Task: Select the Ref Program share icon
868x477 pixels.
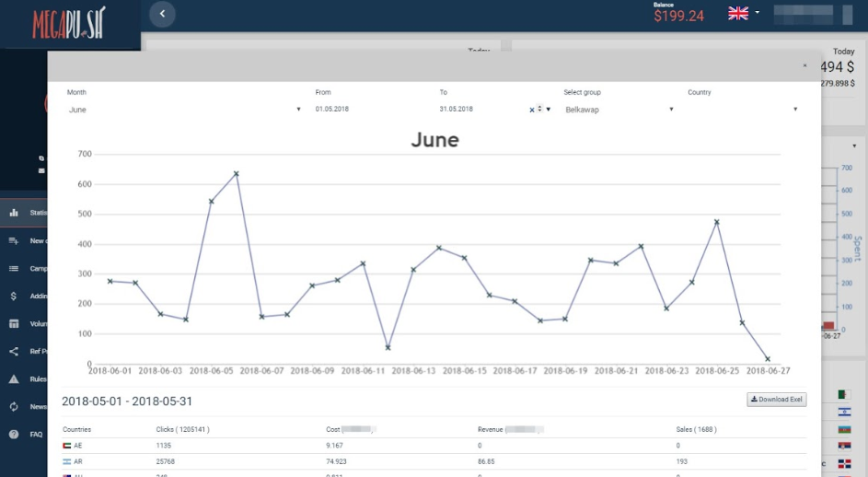Action: click(14, 351)
